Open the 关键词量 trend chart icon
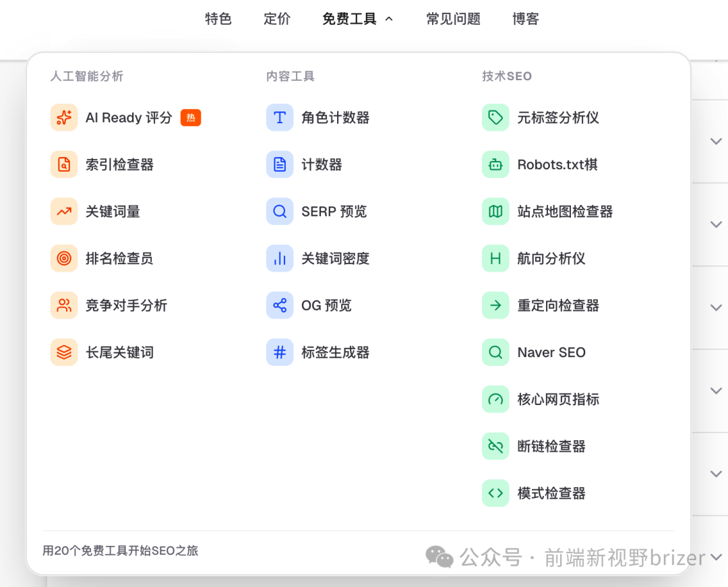Screen dimensions: 728x587 [x=63, y=211]
